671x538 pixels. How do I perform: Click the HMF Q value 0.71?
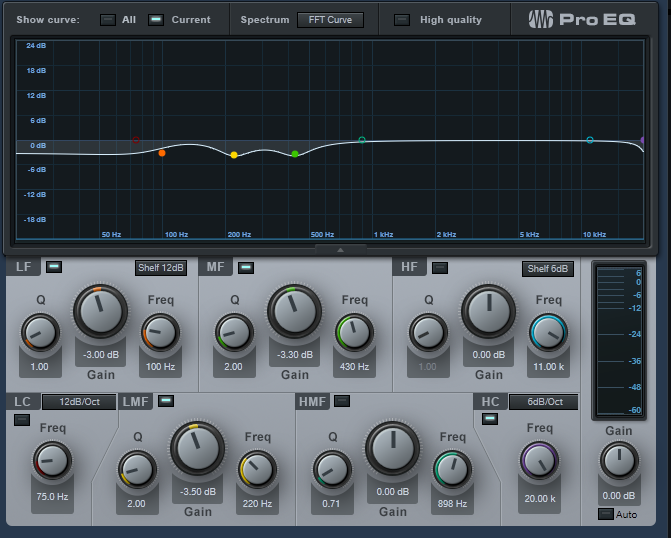(x=331, y=504)
